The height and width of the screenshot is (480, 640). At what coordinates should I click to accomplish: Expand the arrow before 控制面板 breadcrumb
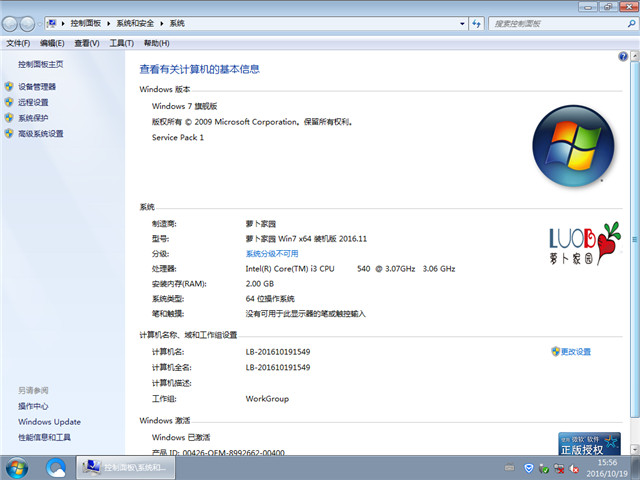pyautogui.click(x=63, y=24)
